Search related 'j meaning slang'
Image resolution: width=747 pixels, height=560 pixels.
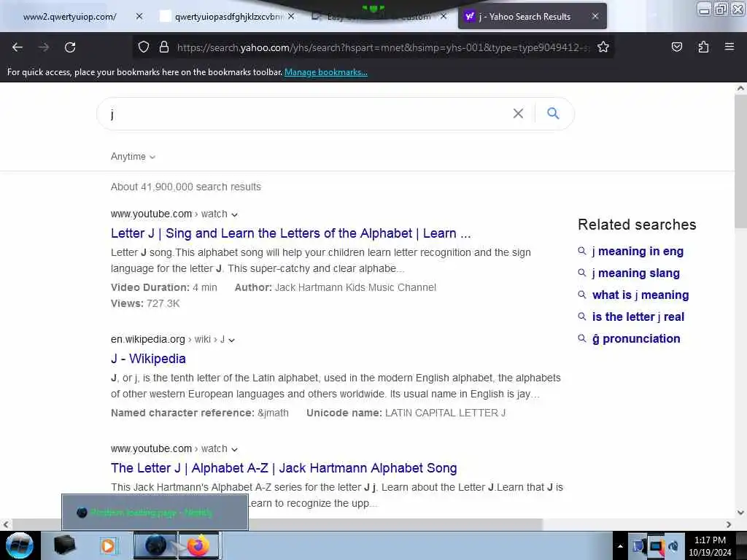636,273
